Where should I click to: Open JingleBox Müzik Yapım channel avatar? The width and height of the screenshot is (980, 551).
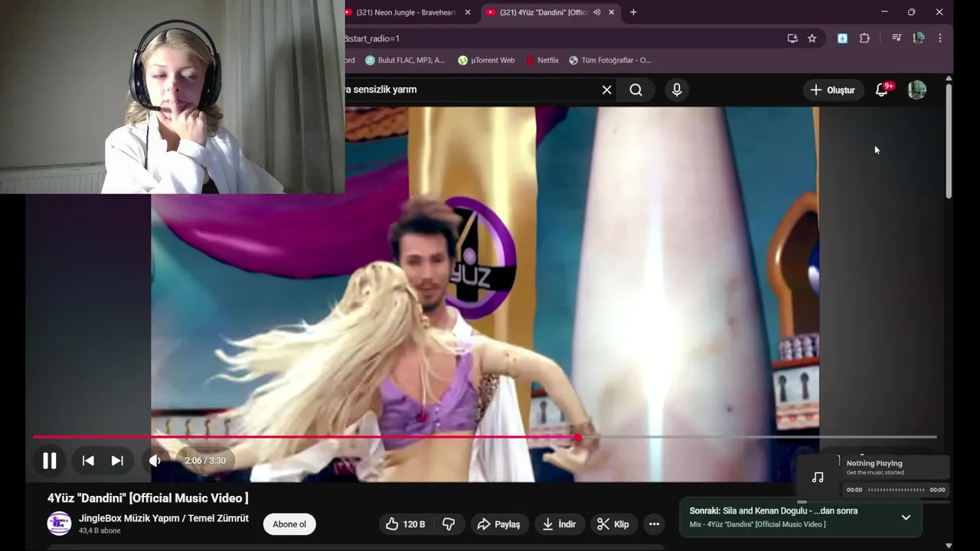[59, 523]
